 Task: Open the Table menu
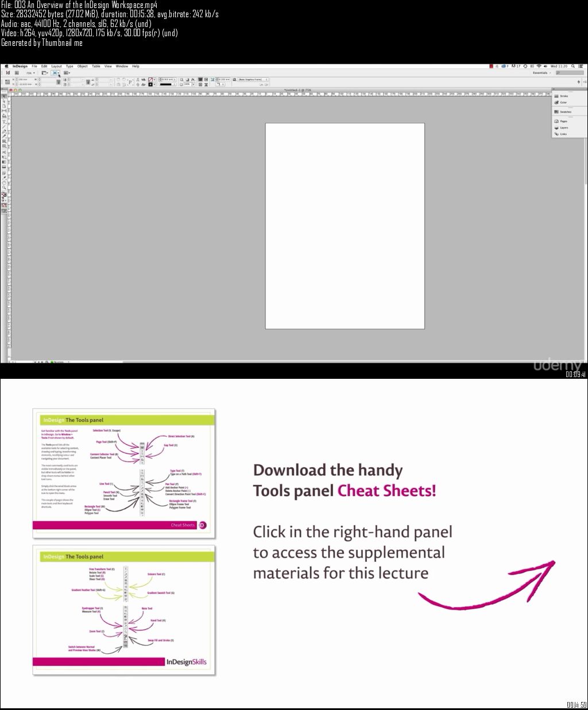click(96, 66)
